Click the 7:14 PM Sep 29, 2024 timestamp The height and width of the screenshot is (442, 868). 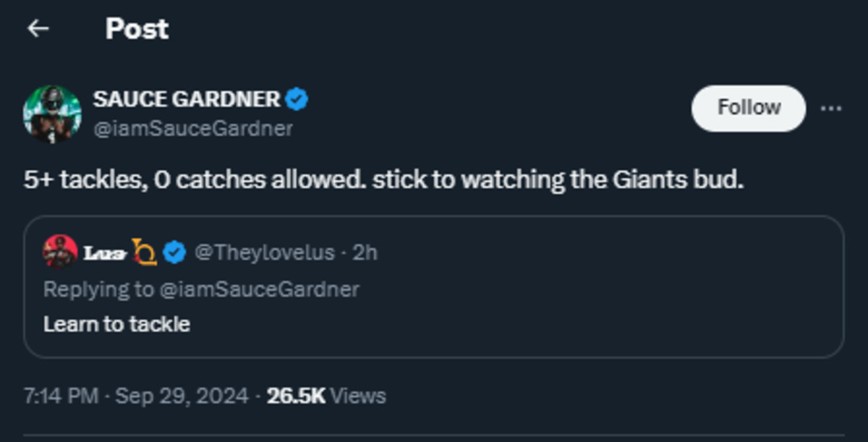click(136, 396)
